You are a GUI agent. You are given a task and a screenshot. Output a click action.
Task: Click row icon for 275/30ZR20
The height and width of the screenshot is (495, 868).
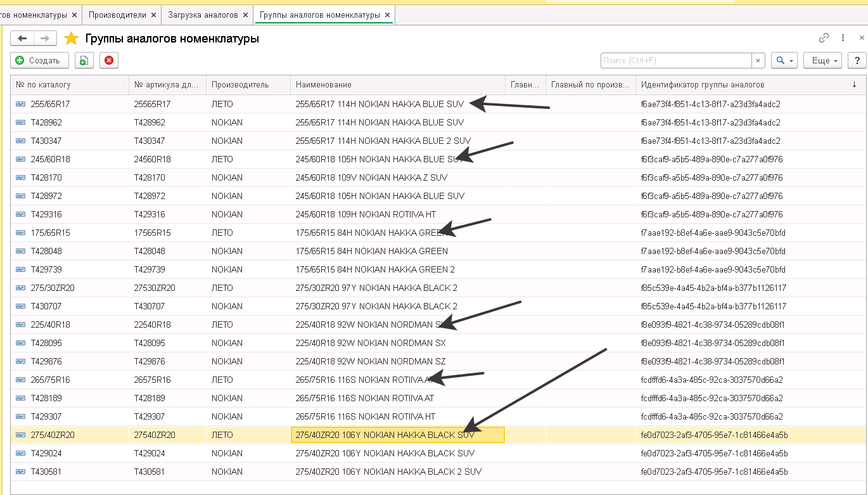pos(21,288)
